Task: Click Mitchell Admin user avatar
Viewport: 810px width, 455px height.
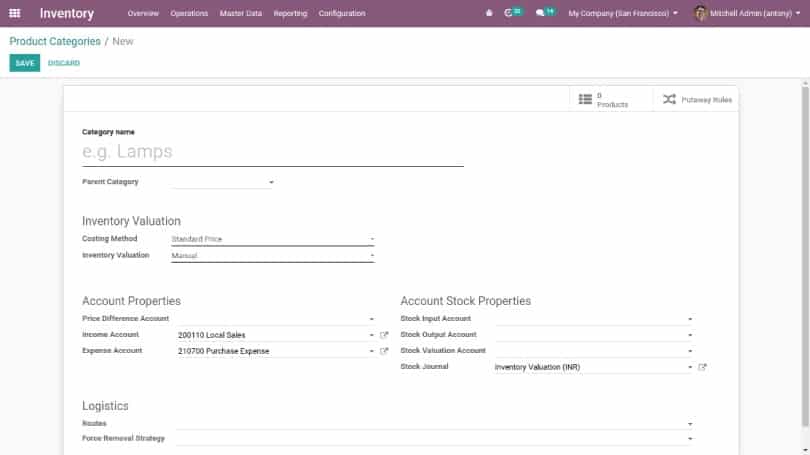Action: pyautogui.click(x=700, y=14)
